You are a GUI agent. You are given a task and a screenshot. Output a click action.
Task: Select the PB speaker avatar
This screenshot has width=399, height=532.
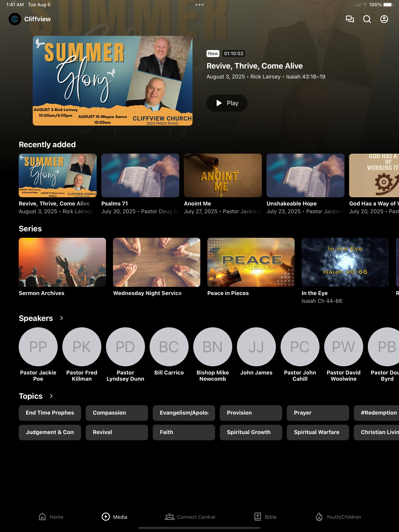(x=384, y=347)
